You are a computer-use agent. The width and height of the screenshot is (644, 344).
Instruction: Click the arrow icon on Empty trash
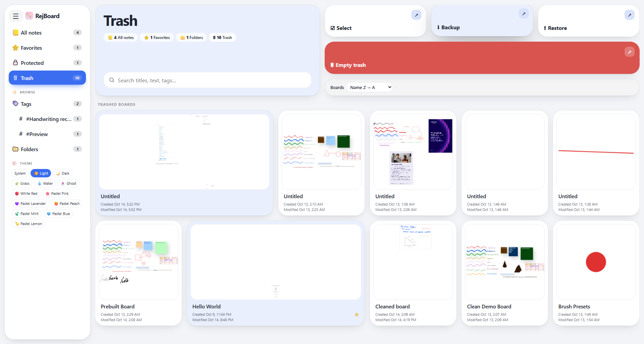click(630, 52)
